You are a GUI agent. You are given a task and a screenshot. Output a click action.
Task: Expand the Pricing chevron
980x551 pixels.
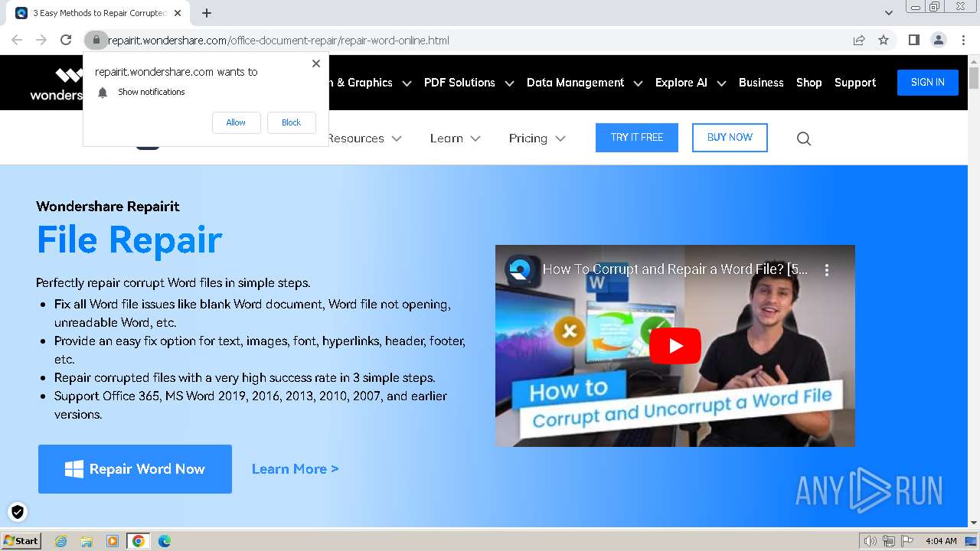pos(560,139)
